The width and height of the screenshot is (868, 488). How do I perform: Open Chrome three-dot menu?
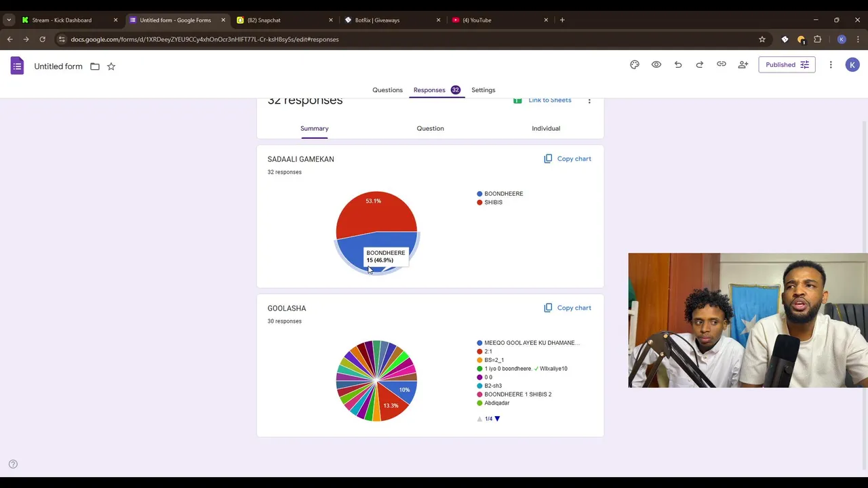pos(858,39)
